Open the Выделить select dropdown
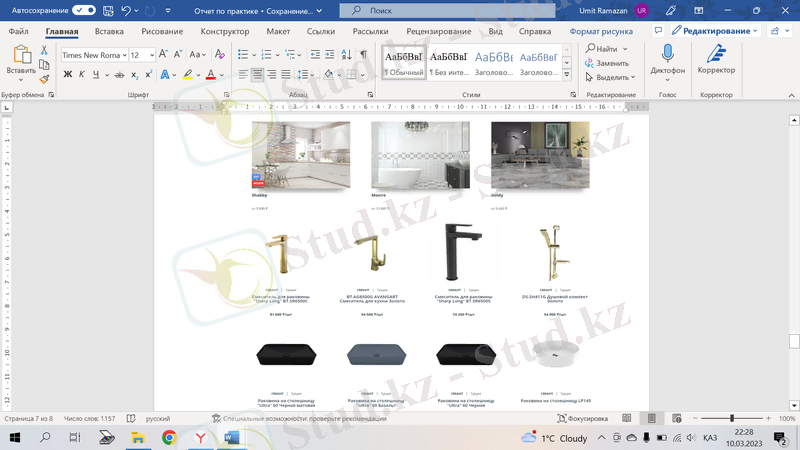Viewport: 800px width, 450px height. click(610, 77)
